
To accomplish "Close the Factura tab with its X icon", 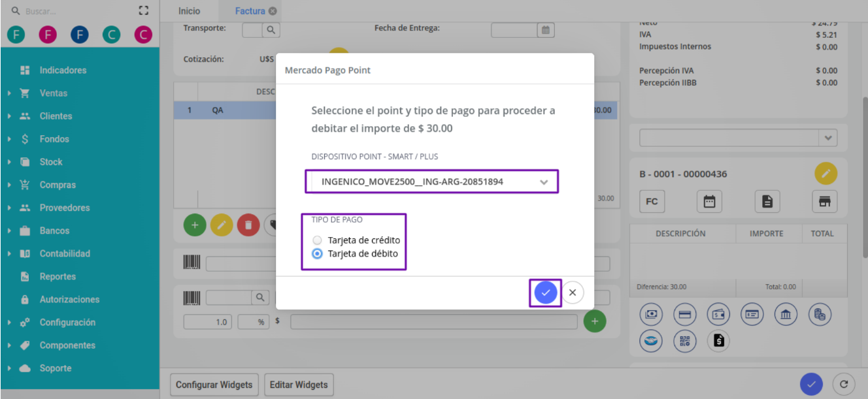I will pos(273,11).
